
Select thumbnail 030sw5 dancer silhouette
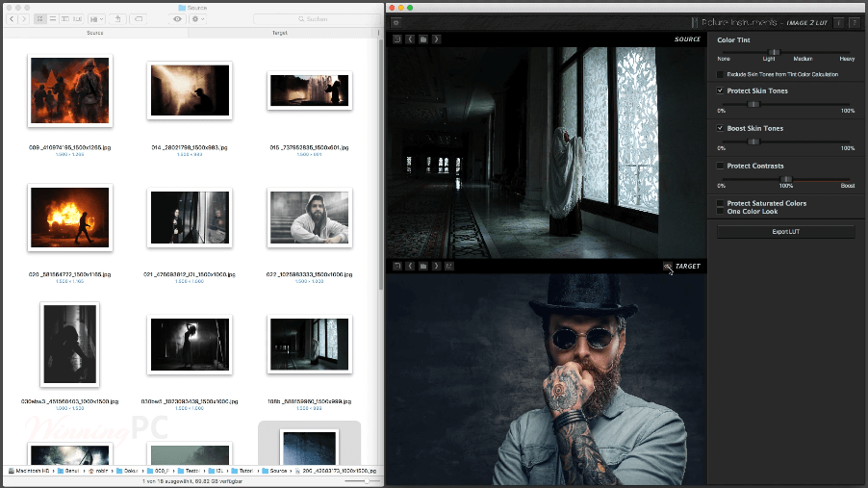pos(190,344)
